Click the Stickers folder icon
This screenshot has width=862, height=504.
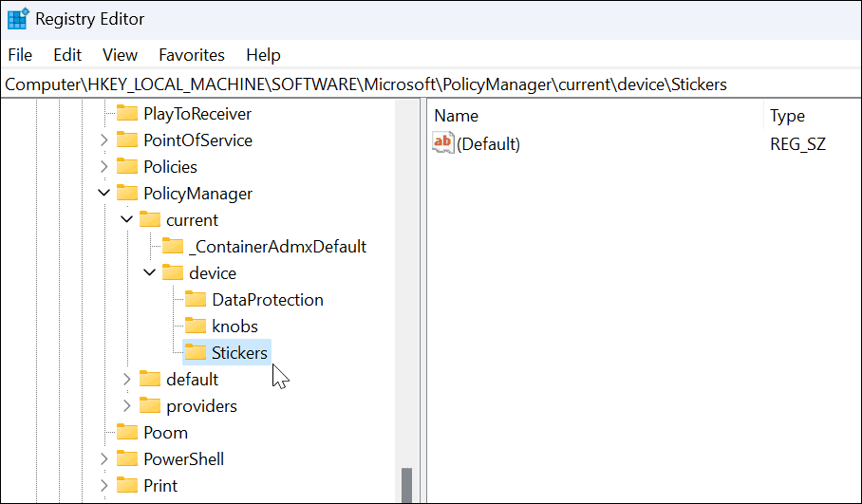click(x=196, y=353)
